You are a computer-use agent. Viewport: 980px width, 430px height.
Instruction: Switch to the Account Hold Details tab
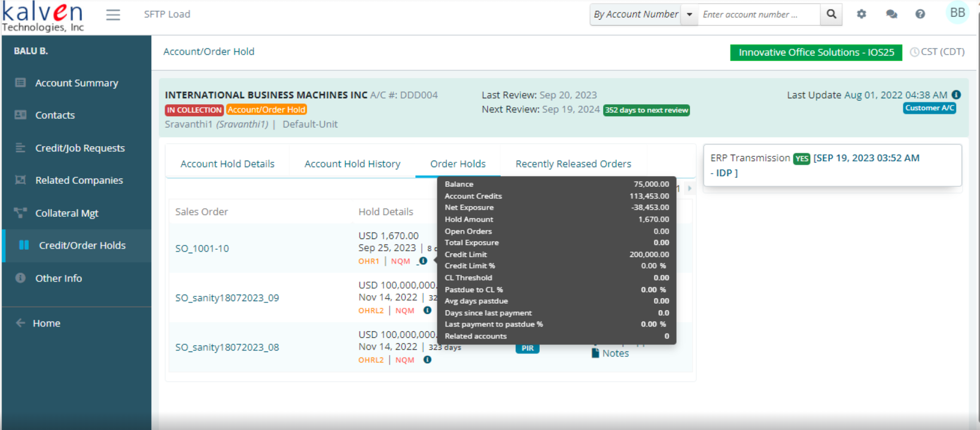pyautogui.click(x=227, y=163)
